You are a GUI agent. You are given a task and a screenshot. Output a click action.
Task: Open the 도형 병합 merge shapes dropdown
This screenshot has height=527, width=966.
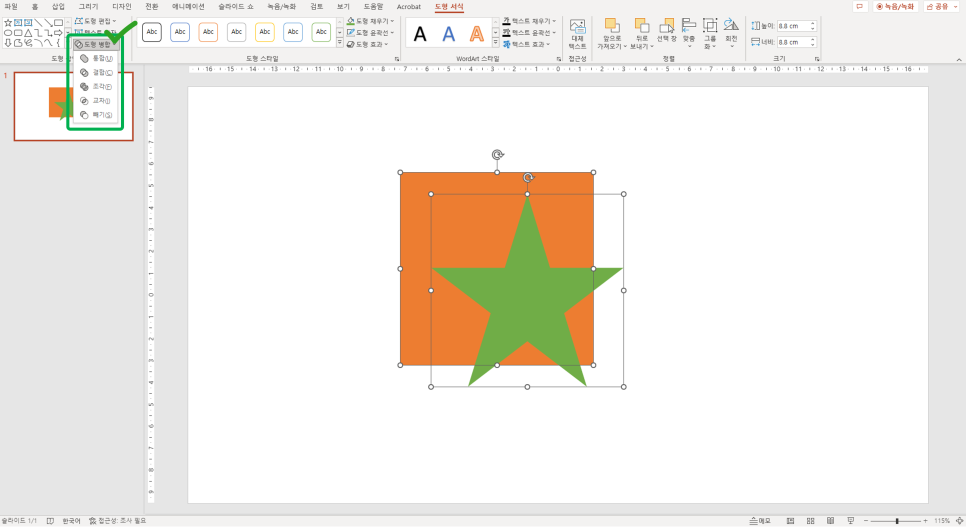coord(95,44)
